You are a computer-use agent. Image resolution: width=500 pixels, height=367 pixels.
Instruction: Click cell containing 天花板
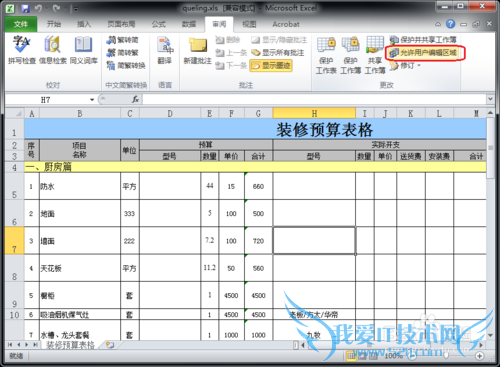[80, 268]
